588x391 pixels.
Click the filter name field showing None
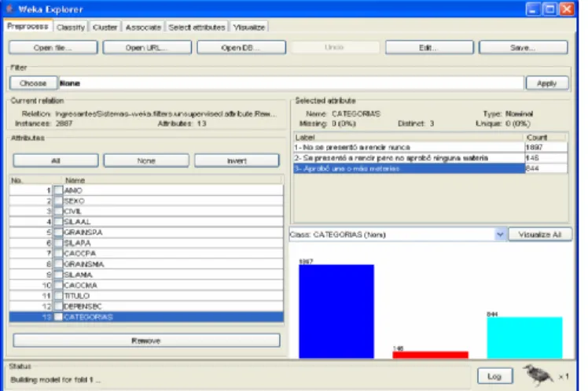[x=291, y=83]
